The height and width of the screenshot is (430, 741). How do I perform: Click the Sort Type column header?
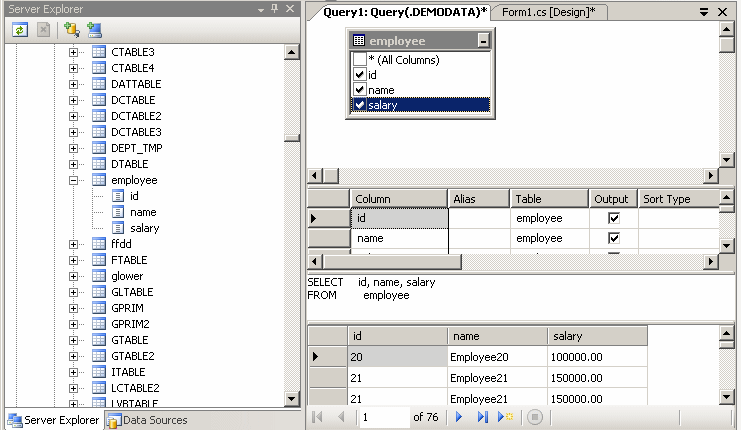pyautogui.click(x=667, y=199)
